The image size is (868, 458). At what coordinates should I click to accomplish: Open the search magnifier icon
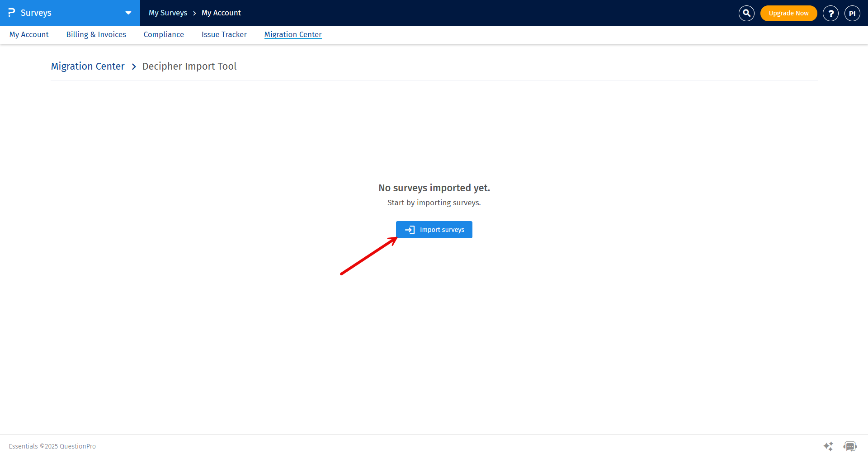[746, 14]
